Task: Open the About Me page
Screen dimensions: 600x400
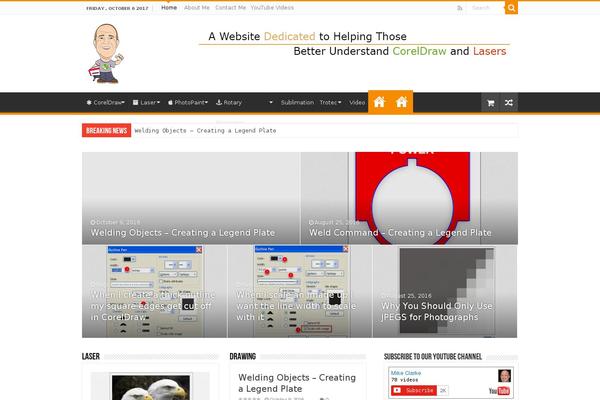Action: click(197, 8)
